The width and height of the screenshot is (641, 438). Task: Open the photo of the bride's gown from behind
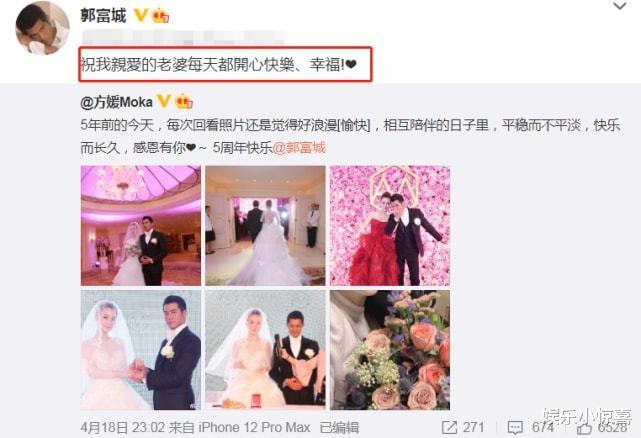(x=265, y=225)
